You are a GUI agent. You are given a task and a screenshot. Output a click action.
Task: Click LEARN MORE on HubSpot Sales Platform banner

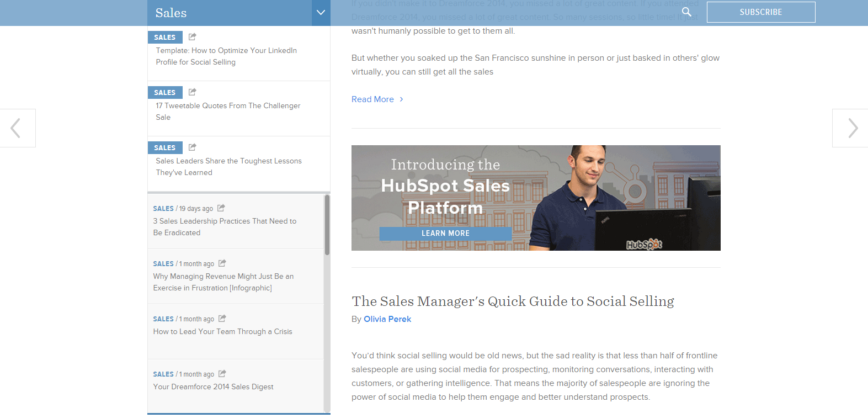pyautogui.click(x=445, y=234)
